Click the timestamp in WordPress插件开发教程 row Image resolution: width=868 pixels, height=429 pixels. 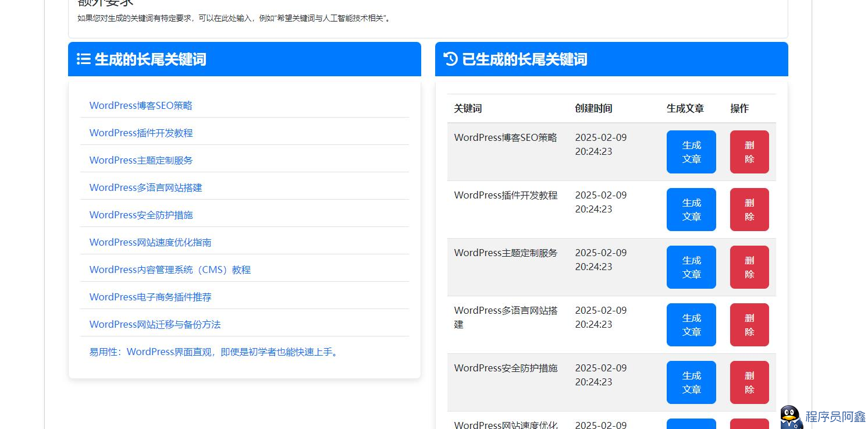[x=601, y=202]
